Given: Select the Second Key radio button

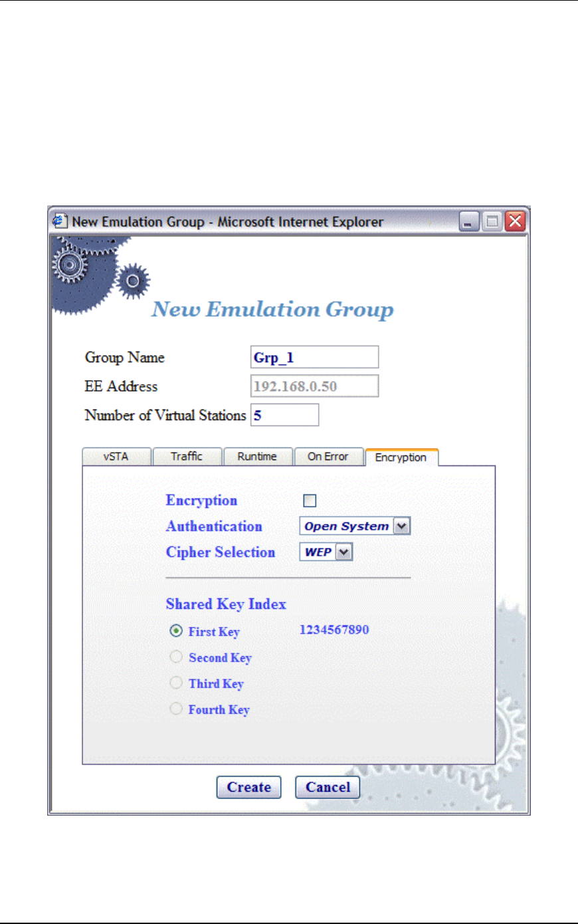Looking at the screenshot, I should coord(176,657).
